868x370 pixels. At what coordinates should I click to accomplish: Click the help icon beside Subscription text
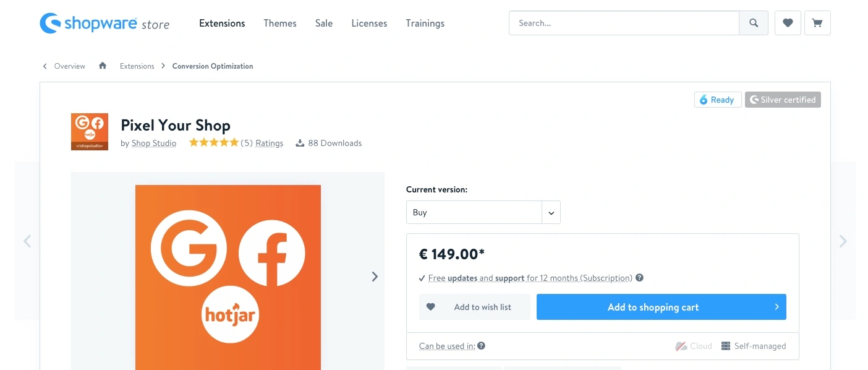point(639,278)
